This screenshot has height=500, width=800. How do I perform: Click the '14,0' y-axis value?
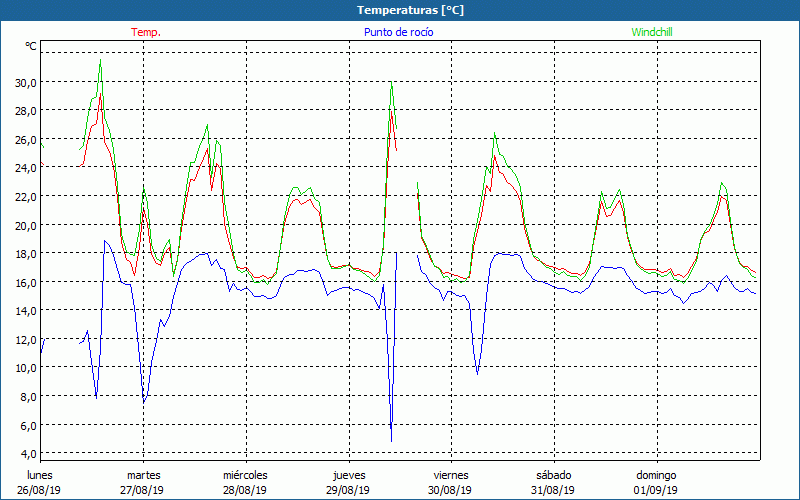point(26,311)
